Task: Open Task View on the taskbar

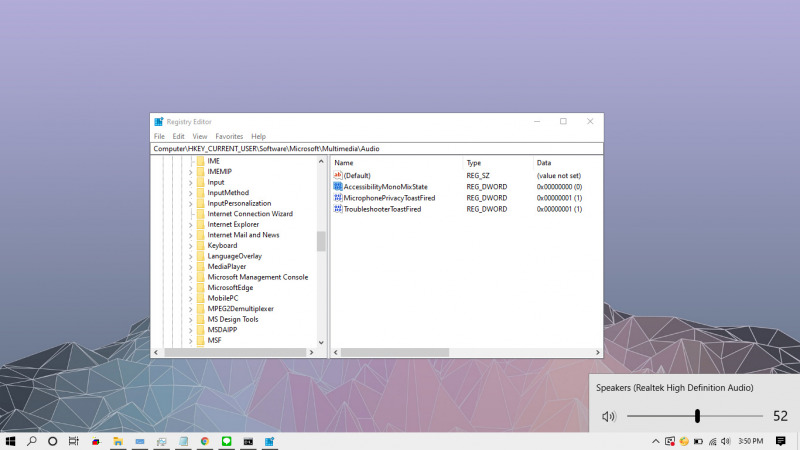Action: [73, 441]
